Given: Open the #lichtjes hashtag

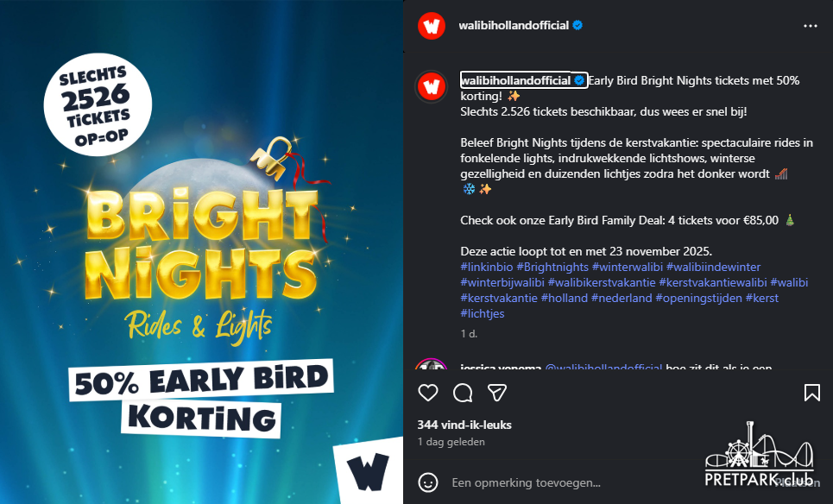Looking at the screenshot, I should coord(483,313).
